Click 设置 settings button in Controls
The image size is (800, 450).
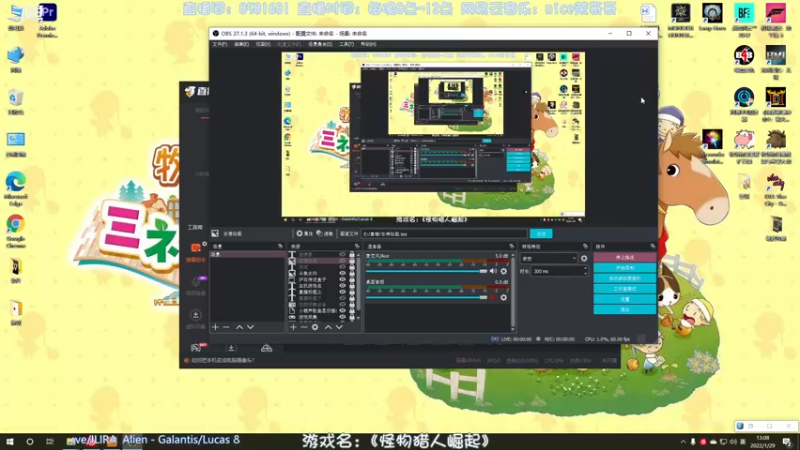pyautogui.click(x=624, y=299)
